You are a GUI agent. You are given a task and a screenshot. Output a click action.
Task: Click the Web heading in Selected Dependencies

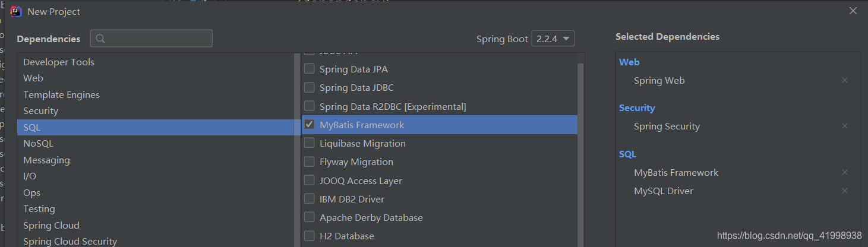tap(629, 62)
